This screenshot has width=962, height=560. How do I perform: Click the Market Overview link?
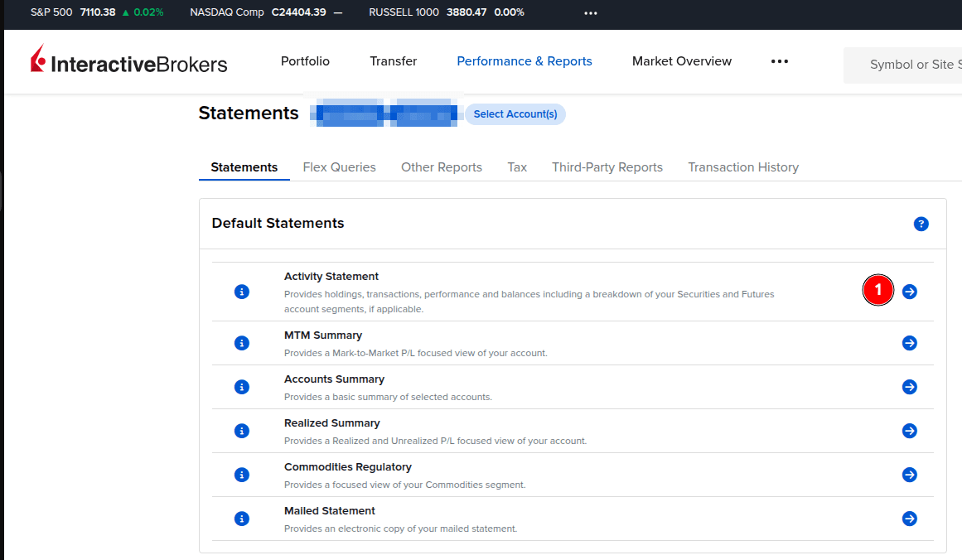point(681,61)
